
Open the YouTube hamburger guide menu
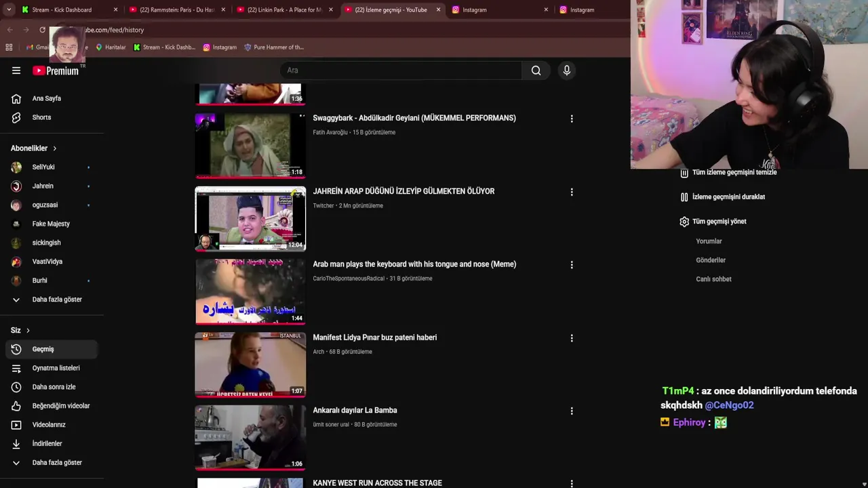point(16,70)
